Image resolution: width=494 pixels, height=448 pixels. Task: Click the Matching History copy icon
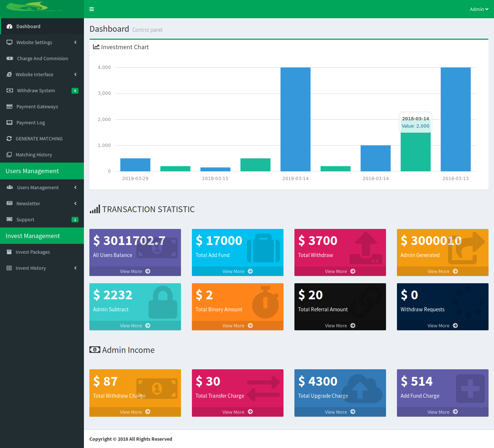tap(9, 155)
